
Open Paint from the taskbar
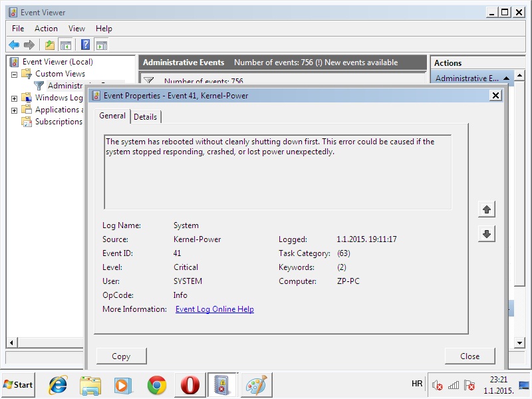(255, 384)
